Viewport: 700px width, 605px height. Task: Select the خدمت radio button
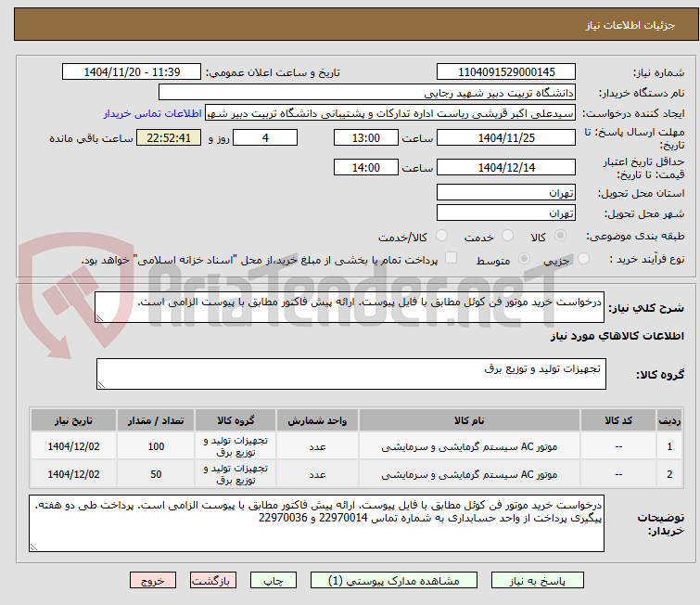coord(507,236)
